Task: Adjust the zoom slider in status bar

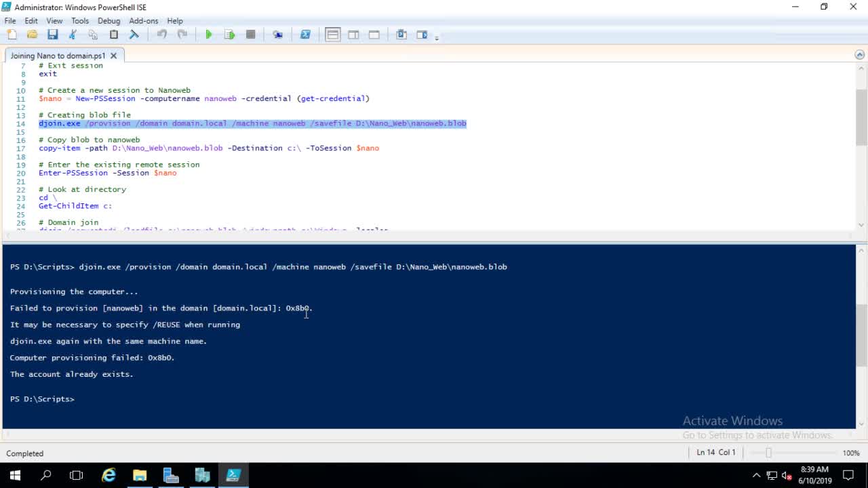Action: click(768, 453)
